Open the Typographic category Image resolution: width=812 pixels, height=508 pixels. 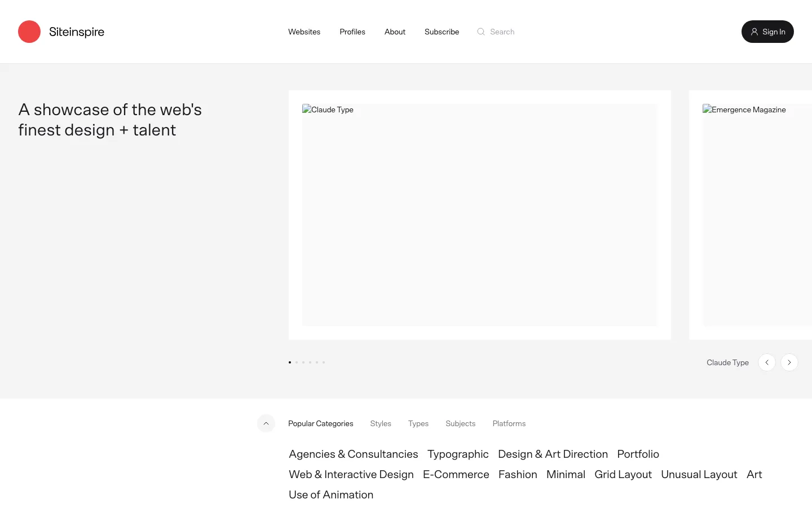[x=458, y=454]
